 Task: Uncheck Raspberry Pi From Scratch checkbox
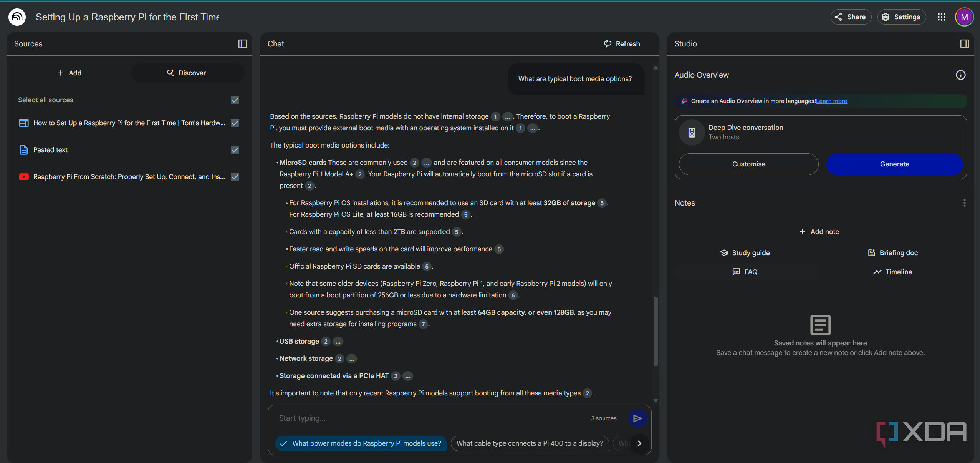tap(235, 177)
